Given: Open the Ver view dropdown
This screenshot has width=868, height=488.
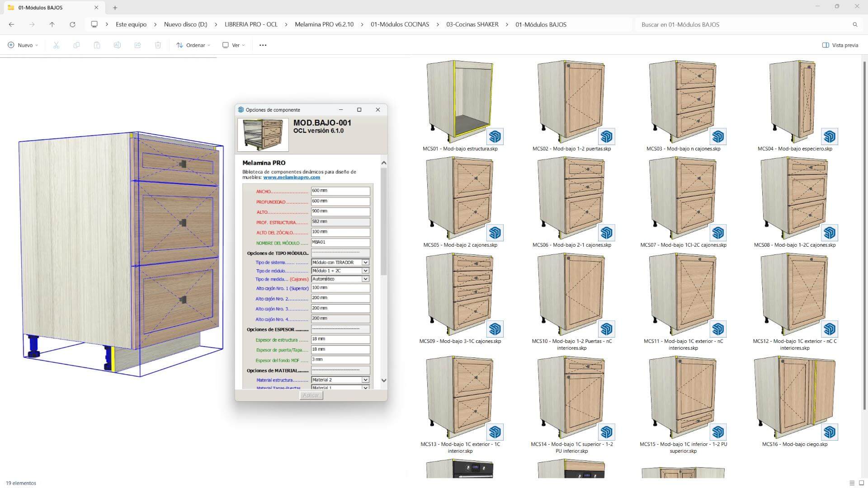Looking at the screenshot, I should pos(234,45).
